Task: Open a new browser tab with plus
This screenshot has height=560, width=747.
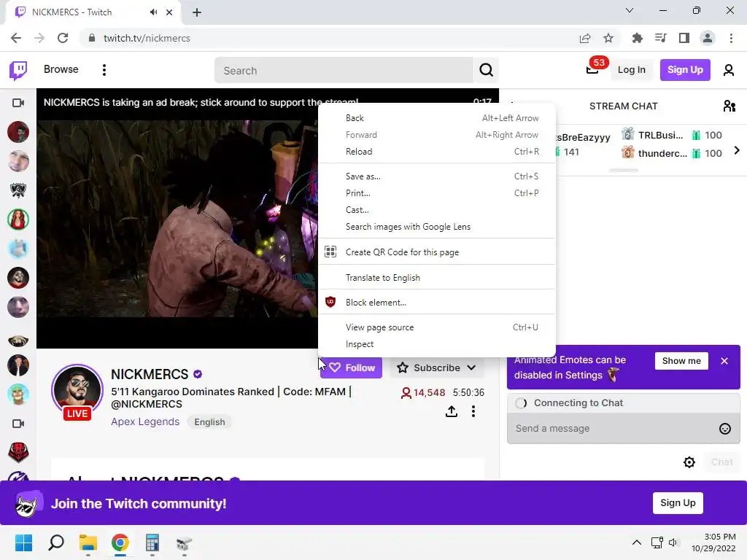Action: coord(197,13)
